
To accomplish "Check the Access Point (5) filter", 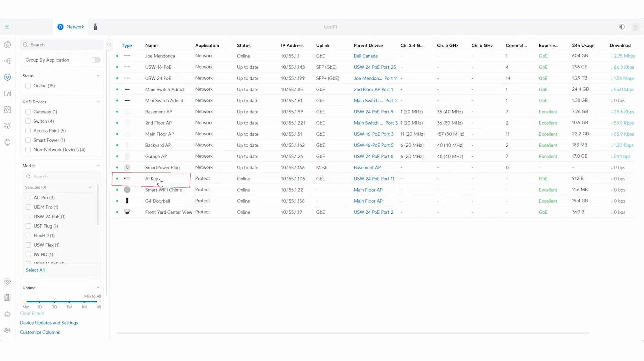I will tap(28, 131).
